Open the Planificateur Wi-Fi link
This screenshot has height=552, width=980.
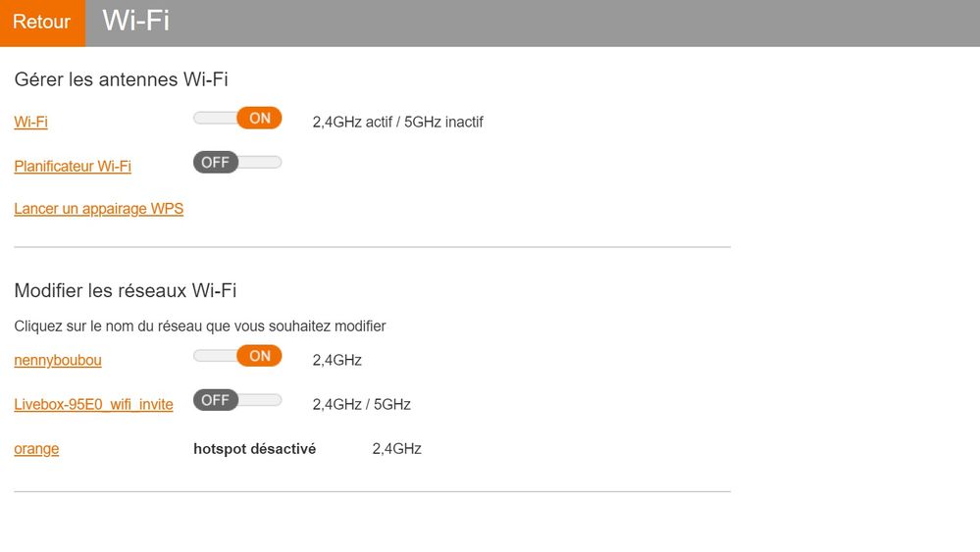73,167
